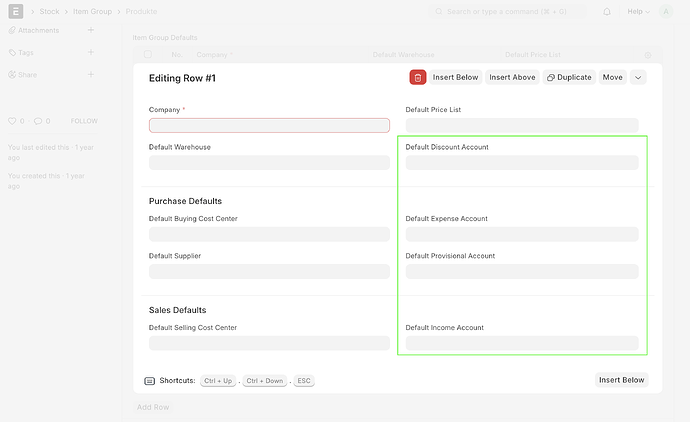
Task: Click the Purchase Defaults section heading
Action: (185, 201)
